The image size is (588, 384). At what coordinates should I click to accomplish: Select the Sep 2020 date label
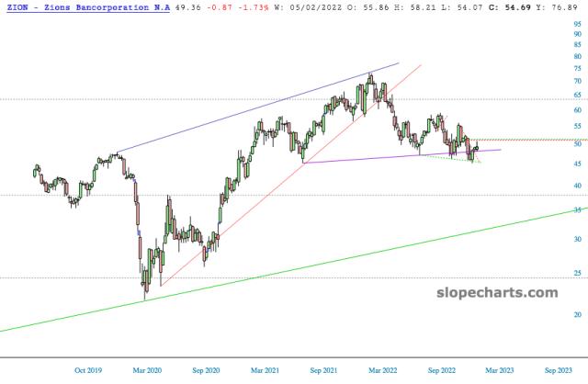(x=206, y=370)
